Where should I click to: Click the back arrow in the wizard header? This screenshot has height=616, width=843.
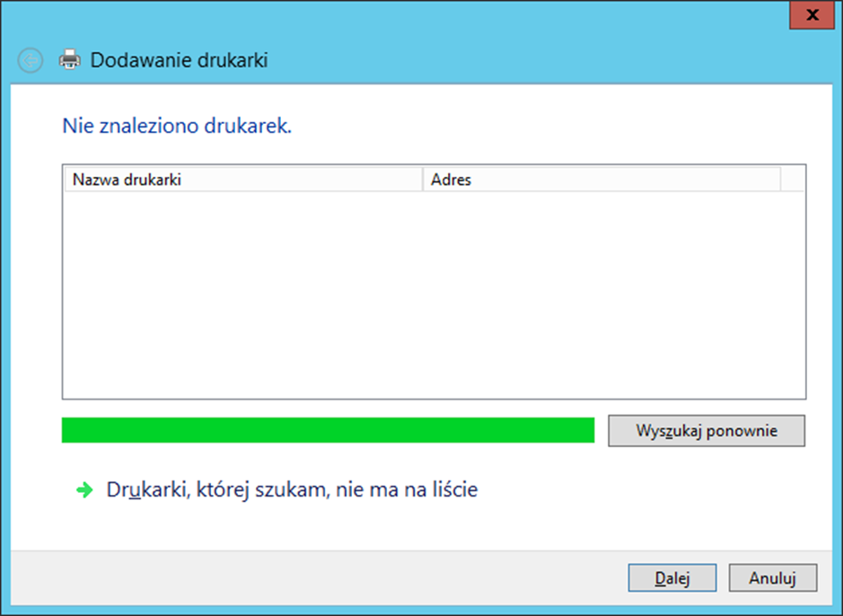[31, 60]
